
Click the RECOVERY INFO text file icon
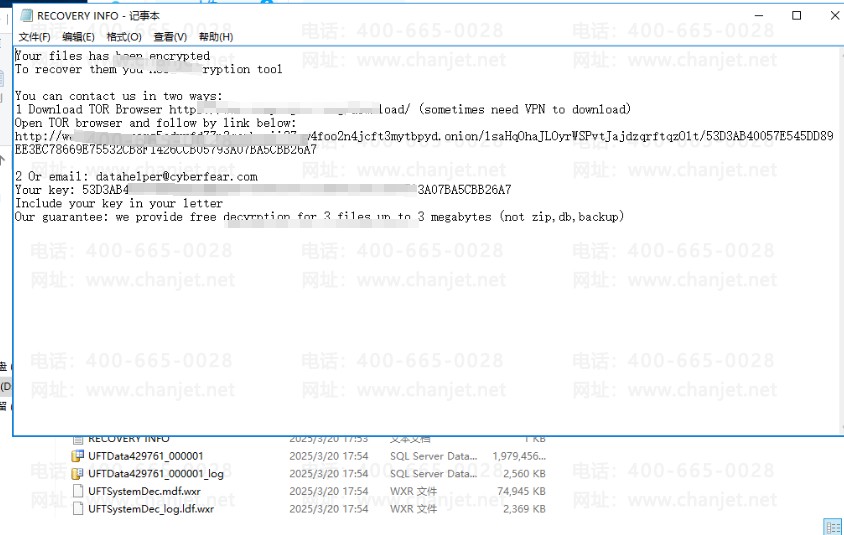(x=78, y=439)
